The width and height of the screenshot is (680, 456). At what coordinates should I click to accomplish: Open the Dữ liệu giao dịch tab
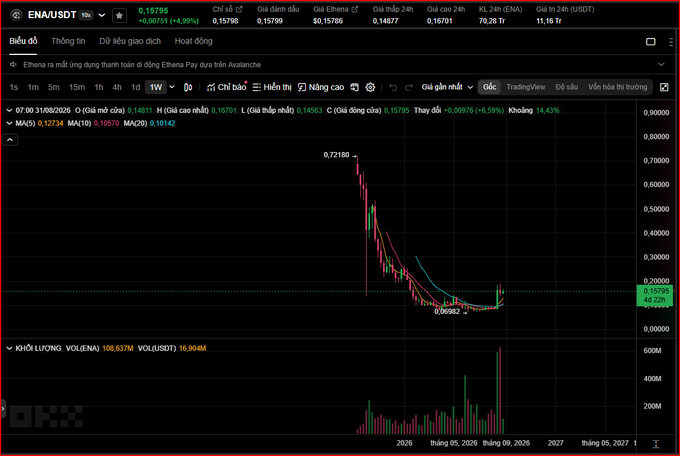[x=130, y=41]
